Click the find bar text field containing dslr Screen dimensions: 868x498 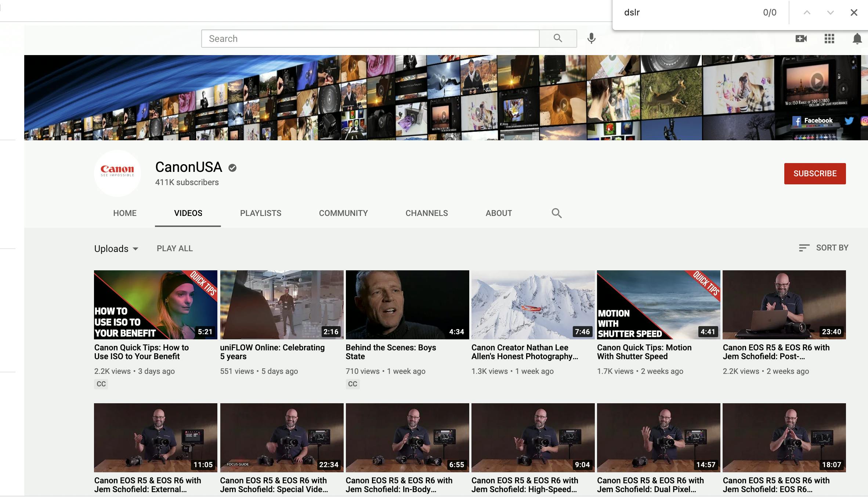(x=687, y=12)
